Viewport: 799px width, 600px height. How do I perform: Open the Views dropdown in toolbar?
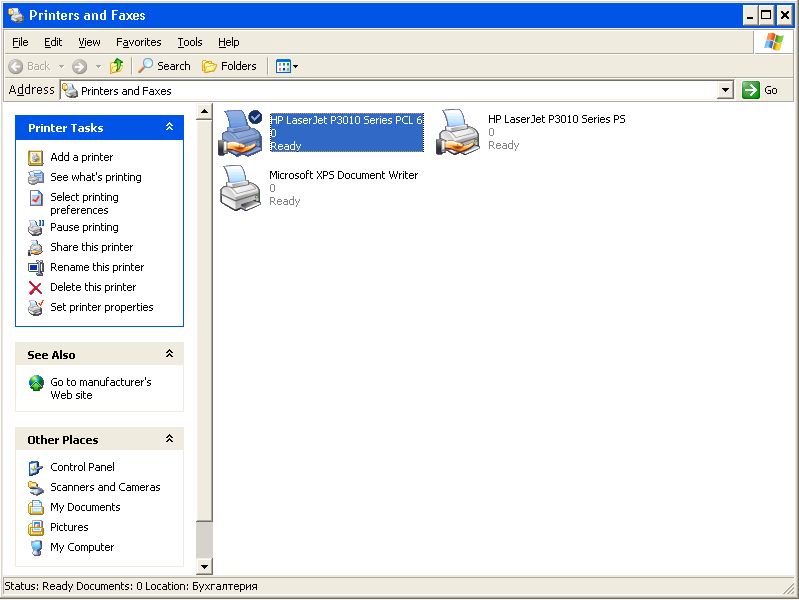286,66
